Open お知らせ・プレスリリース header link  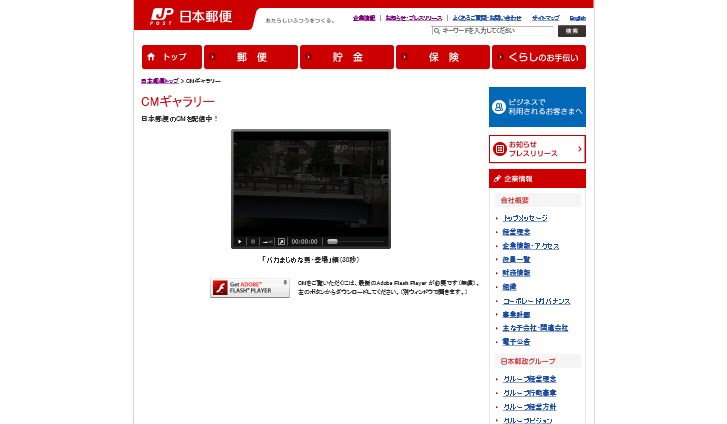(x=414, y=18)
